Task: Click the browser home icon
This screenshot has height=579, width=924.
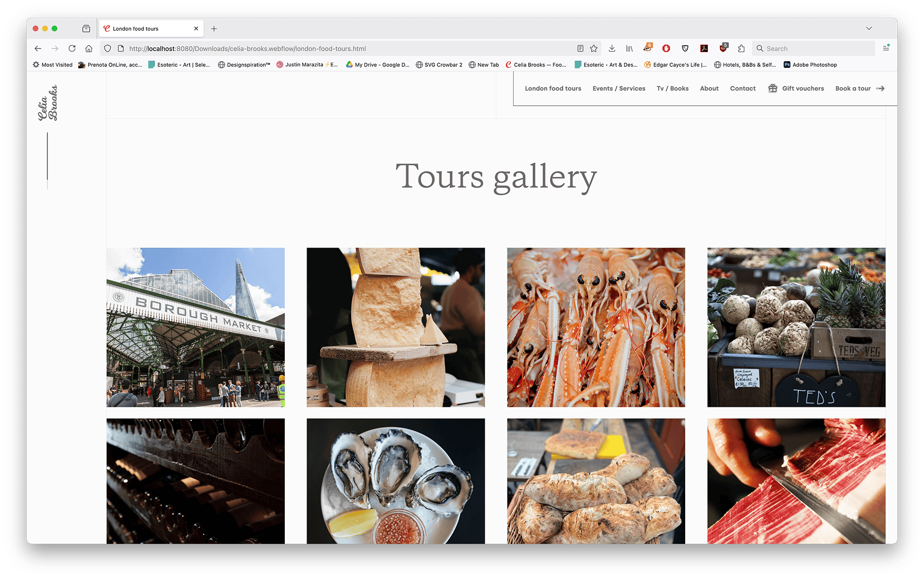Action: pyautogui.click(x=89, y=48)
